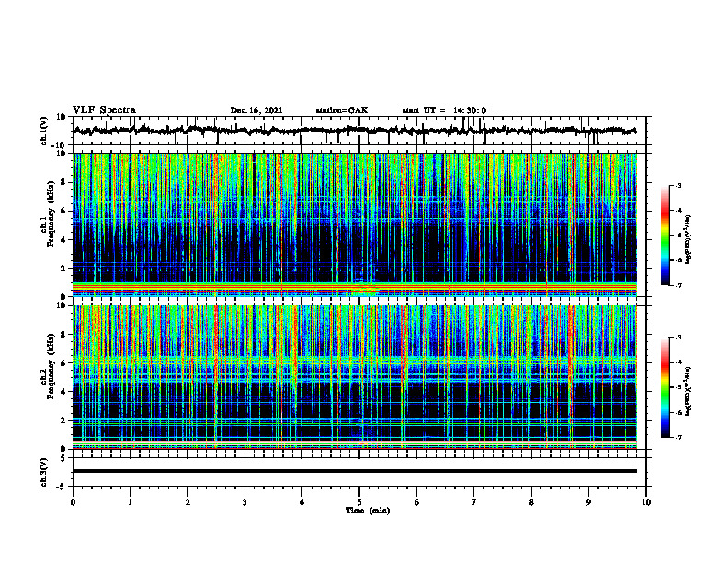
Task: Click the "-7" tick on ch.1 colorbar
Action: pyautogui.click(x=678, y=285)
